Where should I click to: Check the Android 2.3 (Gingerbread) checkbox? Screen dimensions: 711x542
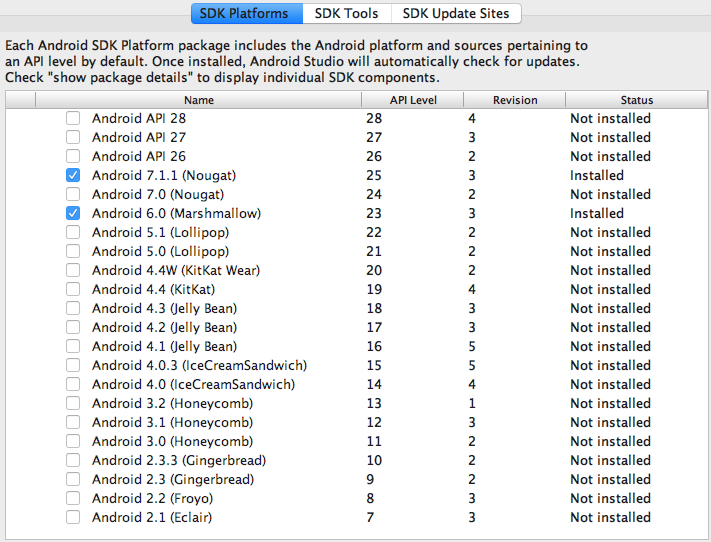[73, 479]
